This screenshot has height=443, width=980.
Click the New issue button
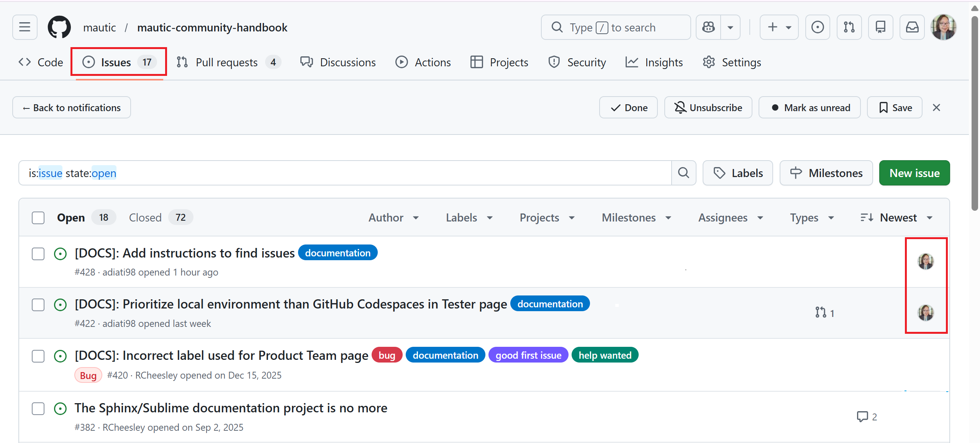click(914, 173)
